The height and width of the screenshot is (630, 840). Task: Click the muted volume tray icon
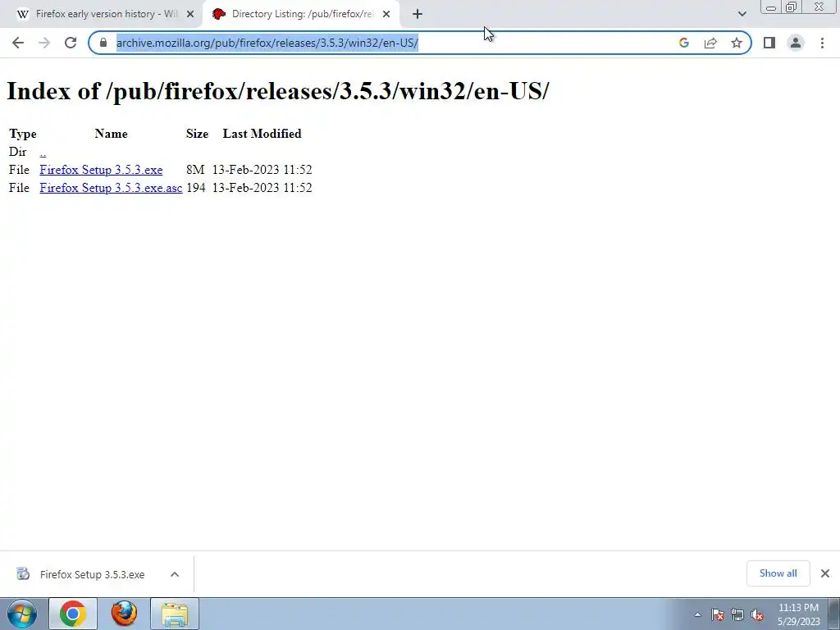[757, 615]
